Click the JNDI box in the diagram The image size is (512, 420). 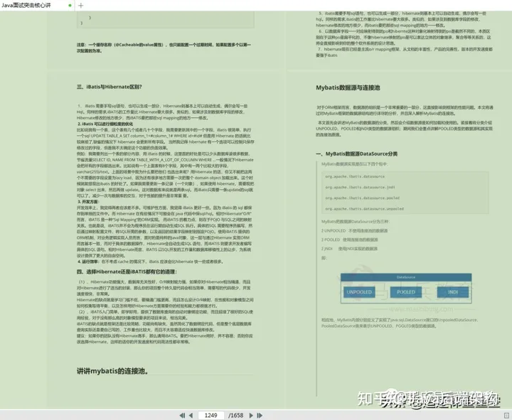click(x=453, y=292)
